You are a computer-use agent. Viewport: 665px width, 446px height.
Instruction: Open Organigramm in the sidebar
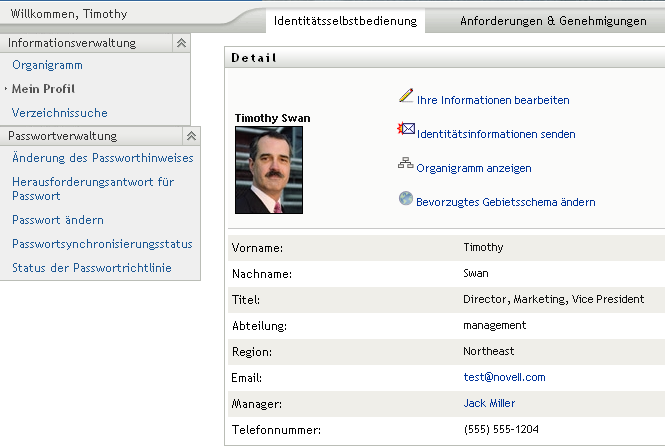pyautogui.click(x=47, y=65)
